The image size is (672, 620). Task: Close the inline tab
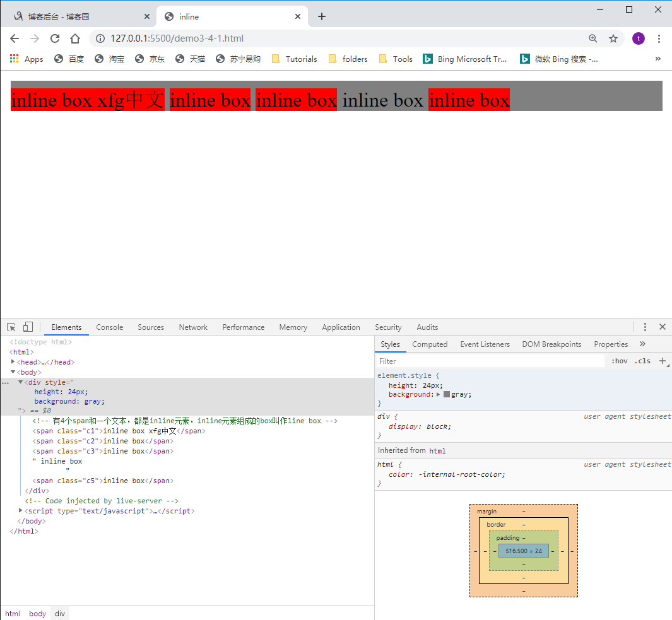tap(298, 16)
